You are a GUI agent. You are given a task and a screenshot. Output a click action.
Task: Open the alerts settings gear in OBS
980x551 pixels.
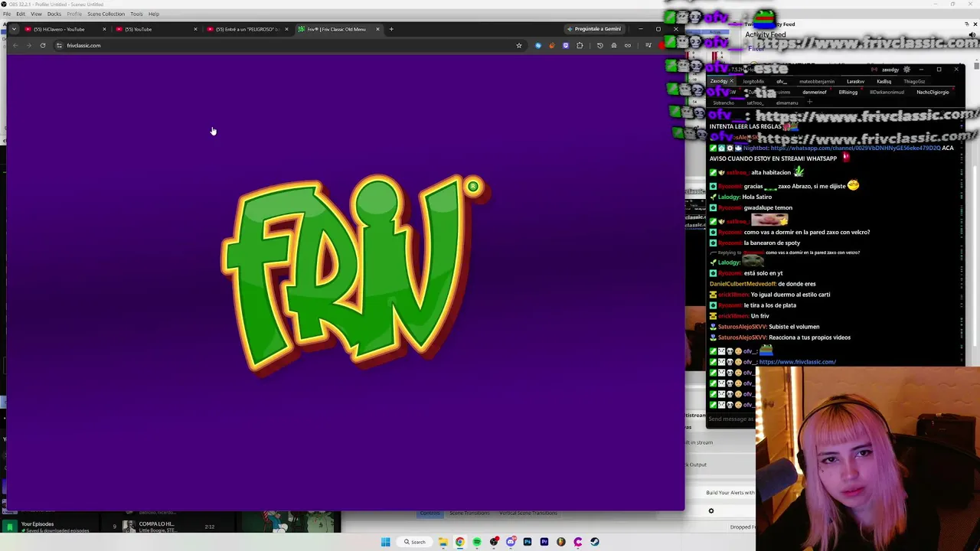(x=710, y=511)
